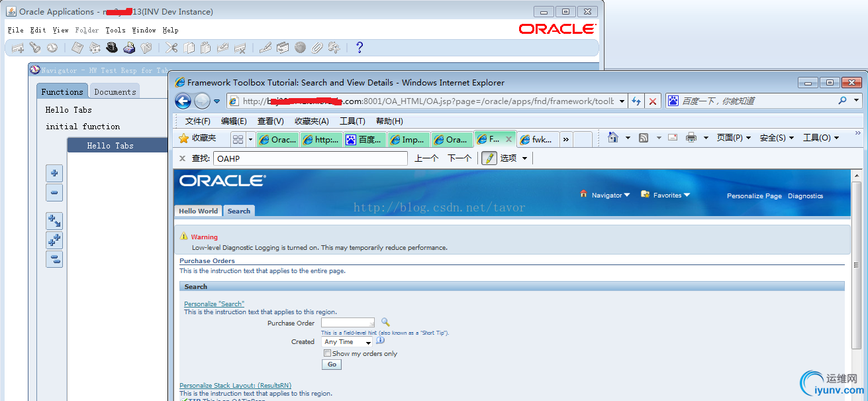Click the Expand All Children button in Navigator
The image size is (868, 401).
pos(54,221)
